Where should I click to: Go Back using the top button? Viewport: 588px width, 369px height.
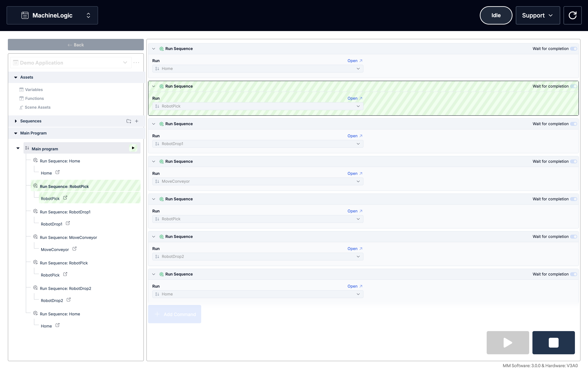pos(76,45)
